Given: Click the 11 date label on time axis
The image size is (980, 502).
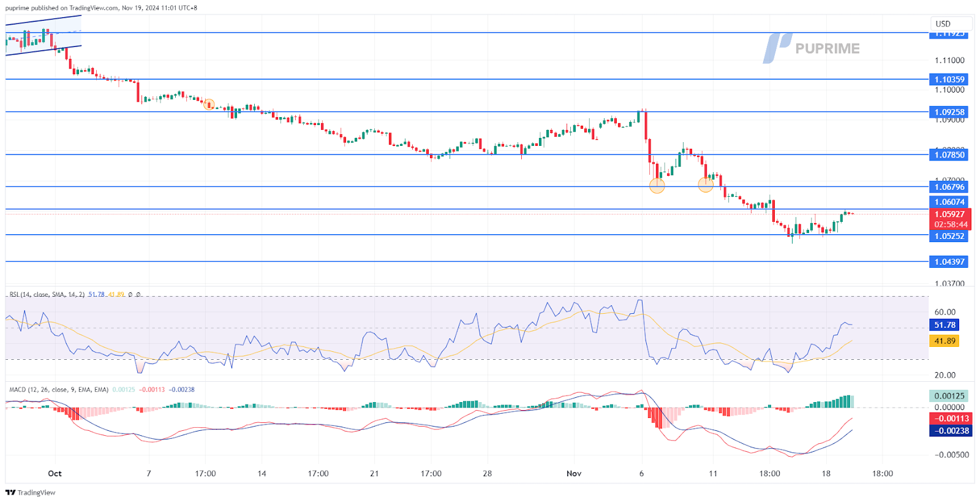Looking at the screenshot, I should [713, 473].
